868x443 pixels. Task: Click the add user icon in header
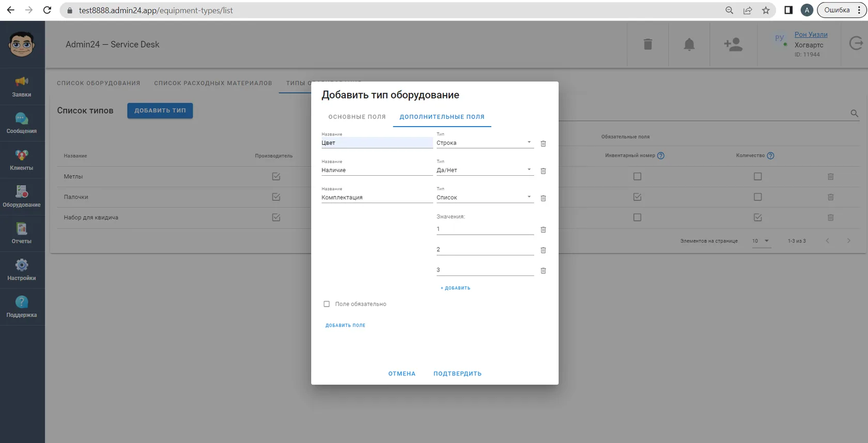[733, 44]
